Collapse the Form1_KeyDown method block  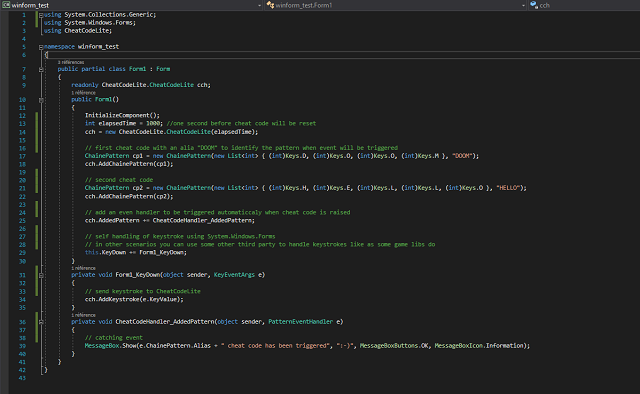point(41,276)
